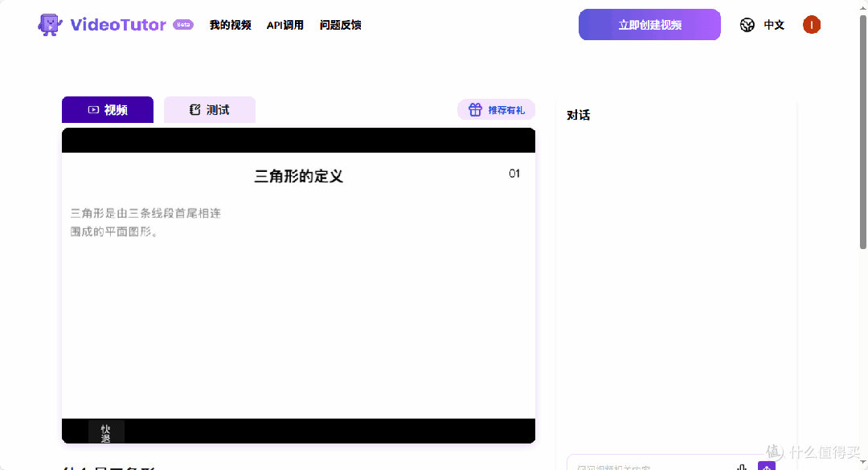Click the 快退 rewind control
The image size is (868, 470).
[x=106, y=433]
